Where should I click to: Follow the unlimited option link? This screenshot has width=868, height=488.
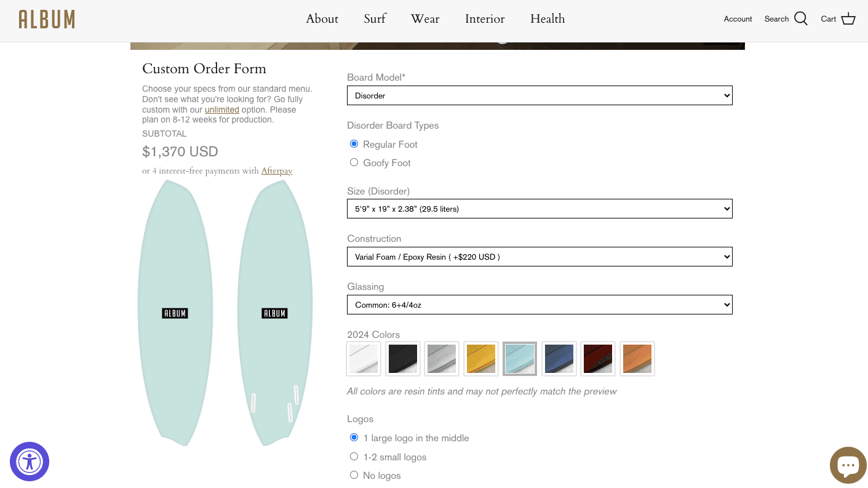[x=222, y=110]
